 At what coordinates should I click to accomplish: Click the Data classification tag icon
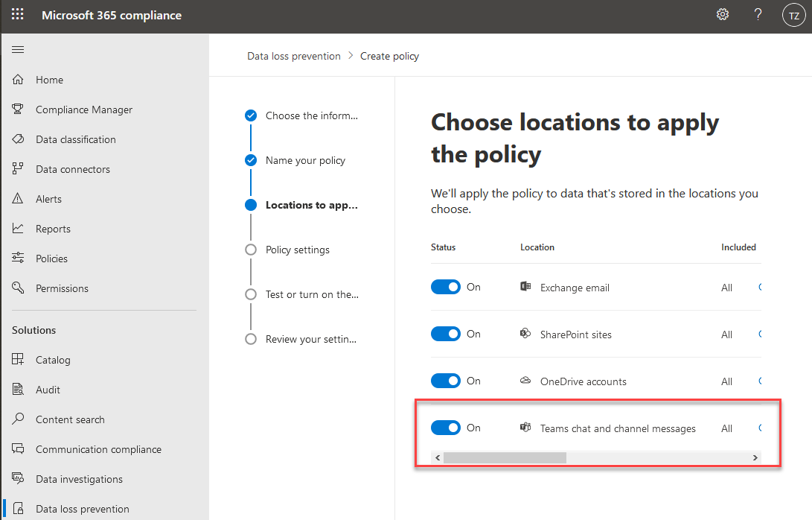pos(19,139)
